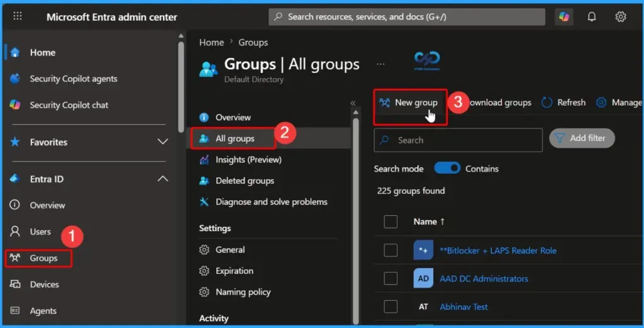Open the ellipsis menu next to All groups
Screen dimensions: 644x328
pos(380,65)
